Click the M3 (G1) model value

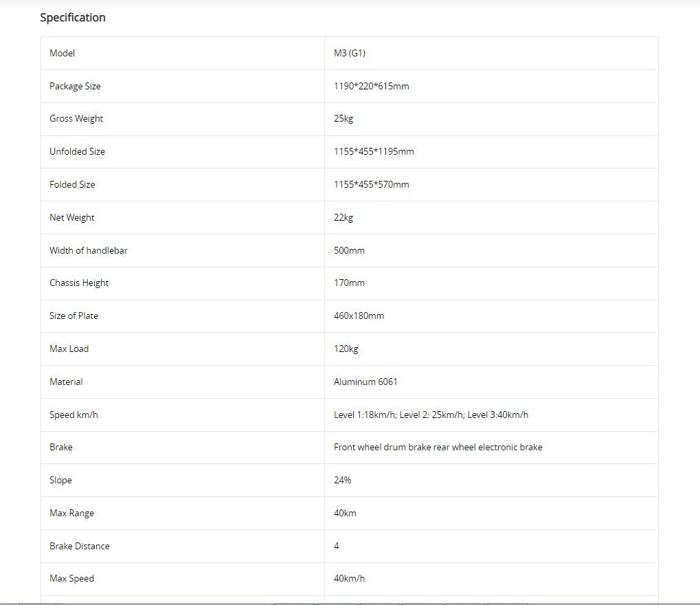tap(350, 53)
